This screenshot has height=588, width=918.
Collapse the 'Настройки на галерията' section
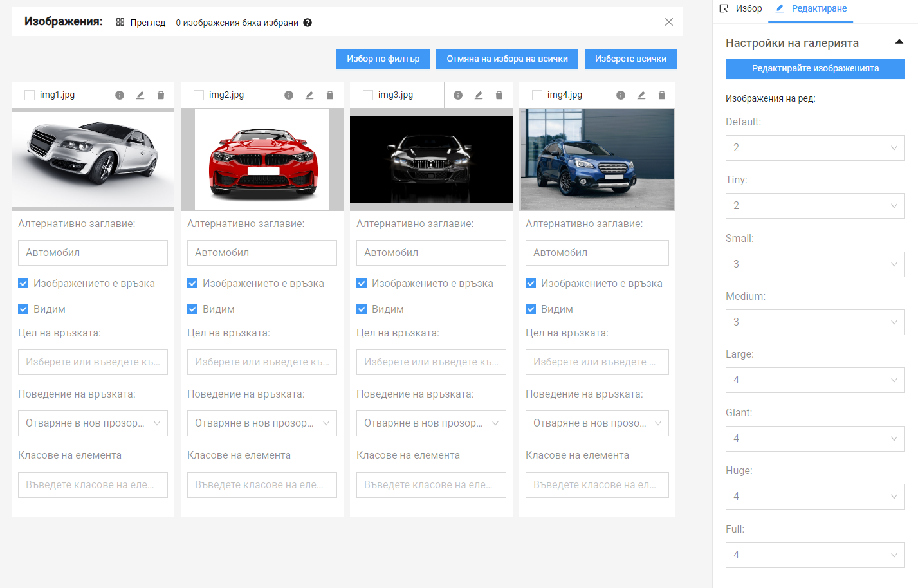point(899,42)
